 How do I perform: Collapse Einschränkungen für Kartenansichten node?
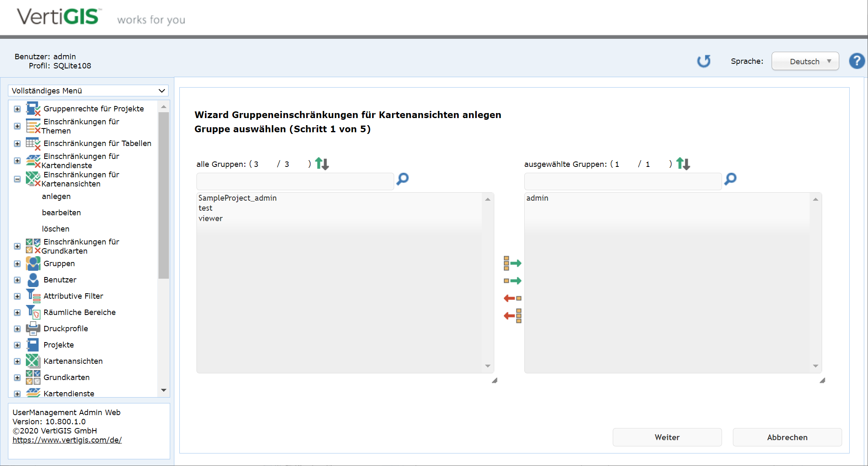pos(17,179)
